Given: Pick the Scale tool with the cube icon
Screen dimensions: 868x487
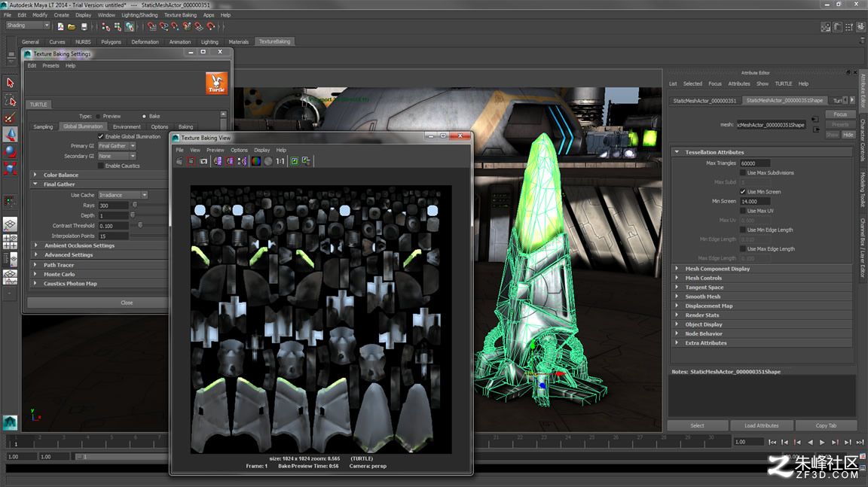Looking at the screenshot, I should [x=10, y=169].
